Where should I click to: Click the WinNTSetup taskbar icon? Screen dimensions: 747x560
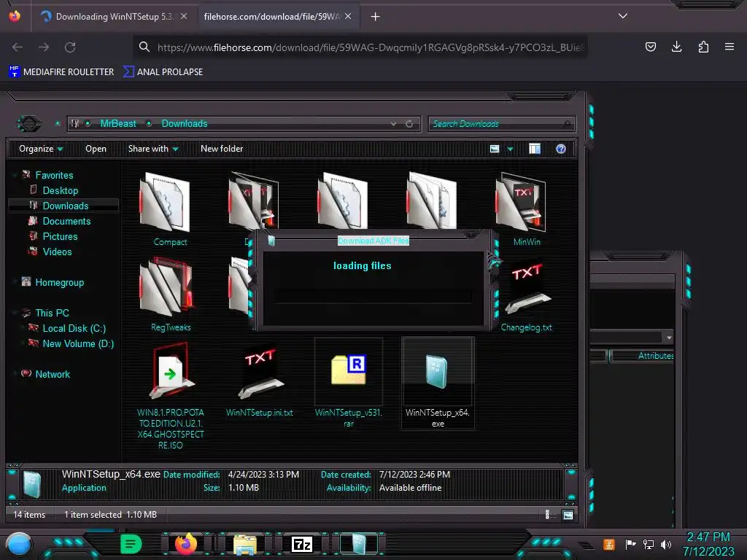359,544
